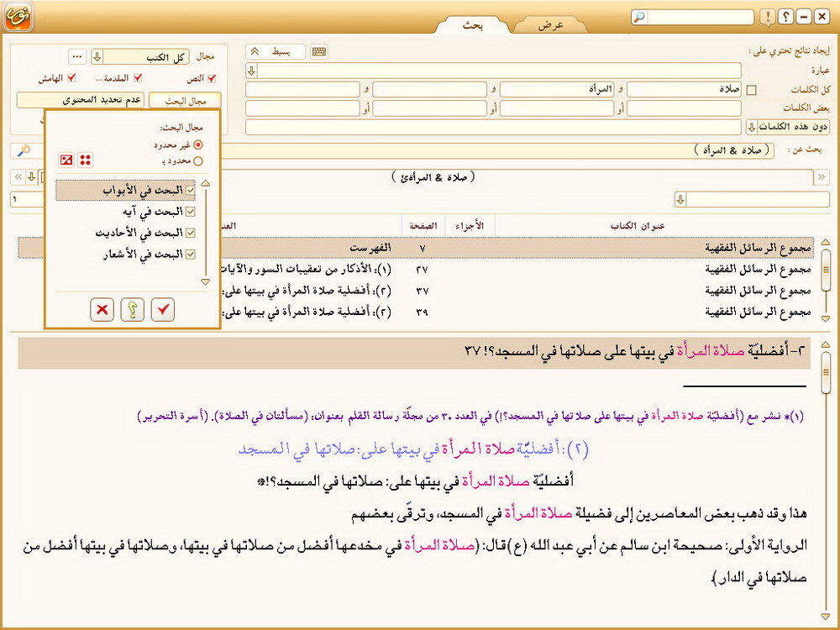Click the first word field containing صلاة
840x630 pixels.
pos(684,90)
